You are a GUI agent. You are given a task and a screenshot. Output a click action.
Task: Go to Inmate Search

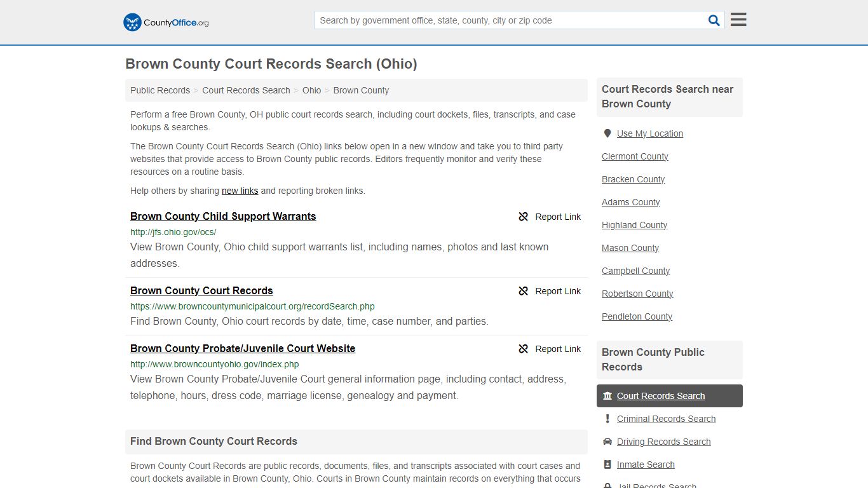point(646,464)
